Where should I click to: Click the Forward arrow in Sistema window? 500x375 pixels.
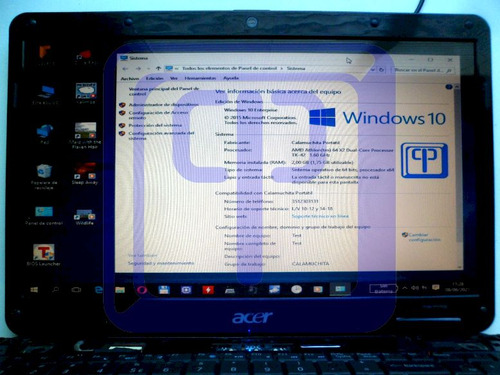[x=138, y=69]
